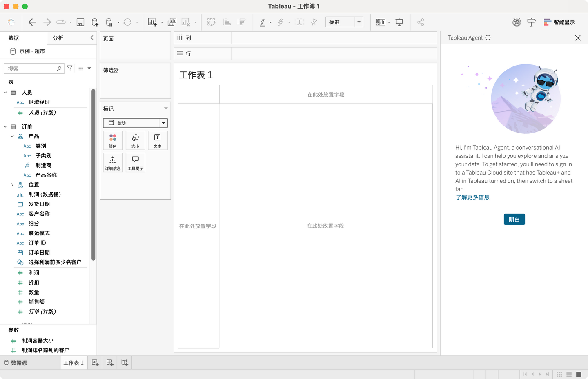This screenshot has width=588, height=379.
Task: Click 详细信息 (Detail) in the Marks card
Action: [x=113, y=162]
